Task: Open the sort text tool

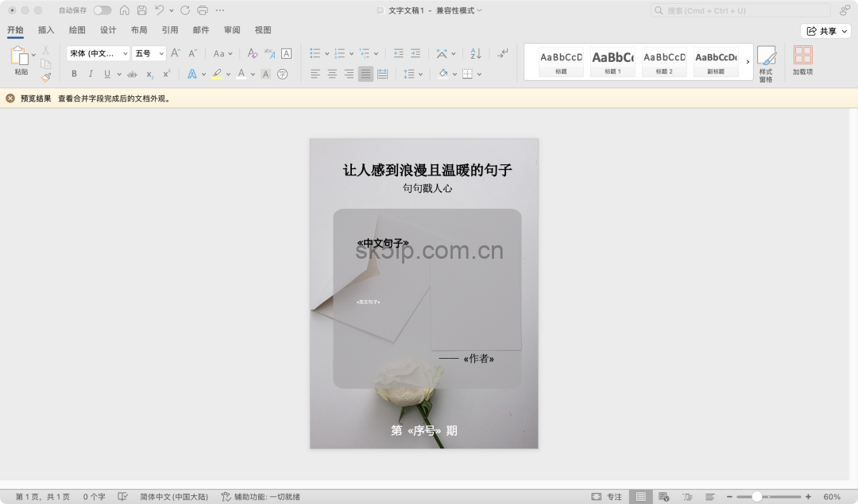Action: click(475, 52)
